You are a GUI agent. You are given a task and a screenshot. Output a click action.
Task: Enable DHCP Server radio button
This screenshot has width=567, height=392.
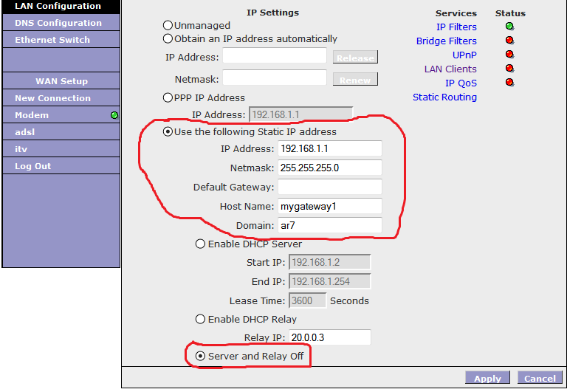coord(200,244)
